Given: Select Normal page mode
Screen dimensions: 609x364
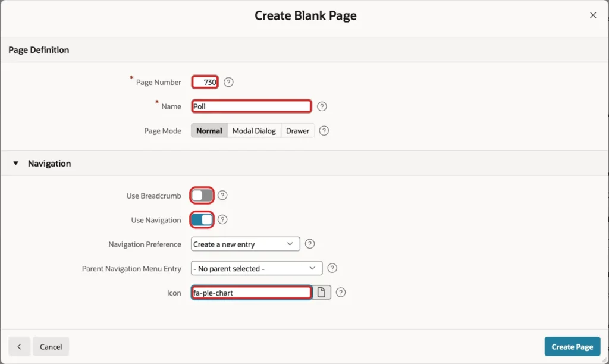Looking at the screenshot, I should [209, 131].
